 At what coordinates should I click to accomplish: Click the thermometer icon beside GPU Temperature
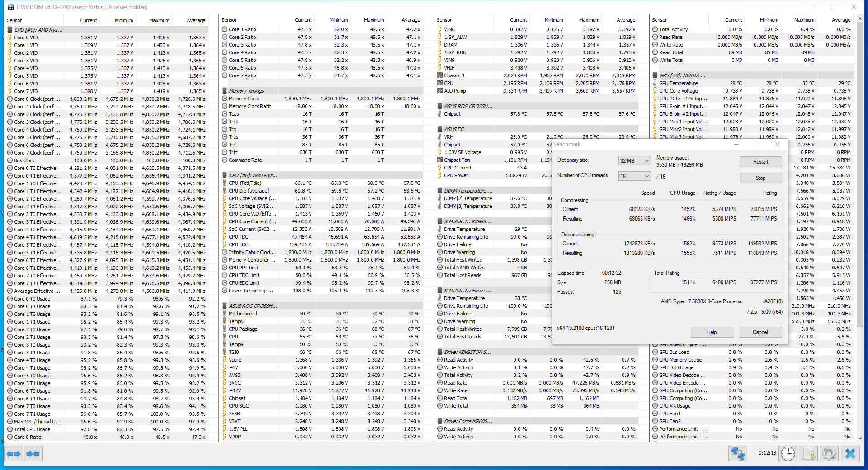pos(655,83)
